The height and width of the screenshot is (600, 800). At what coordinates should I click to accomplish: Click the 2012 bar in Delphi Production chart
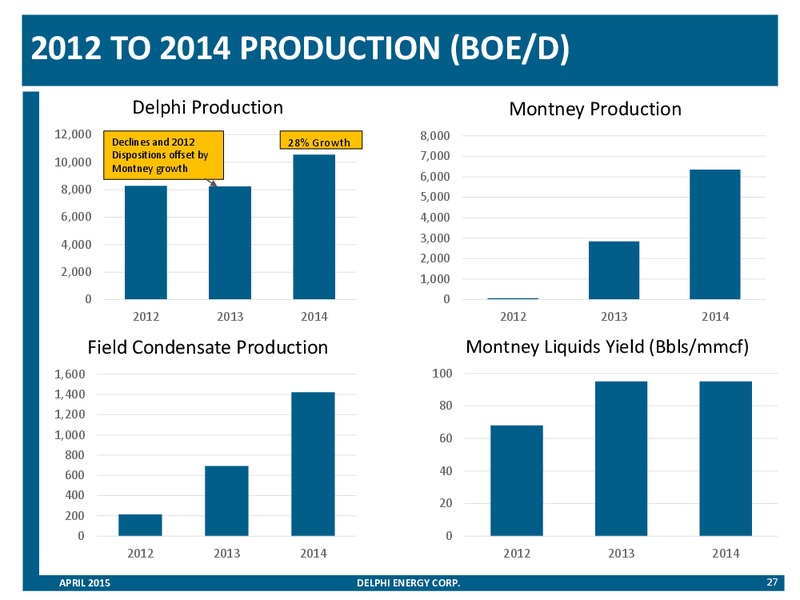pyautogui.click(x=146, y=243)
